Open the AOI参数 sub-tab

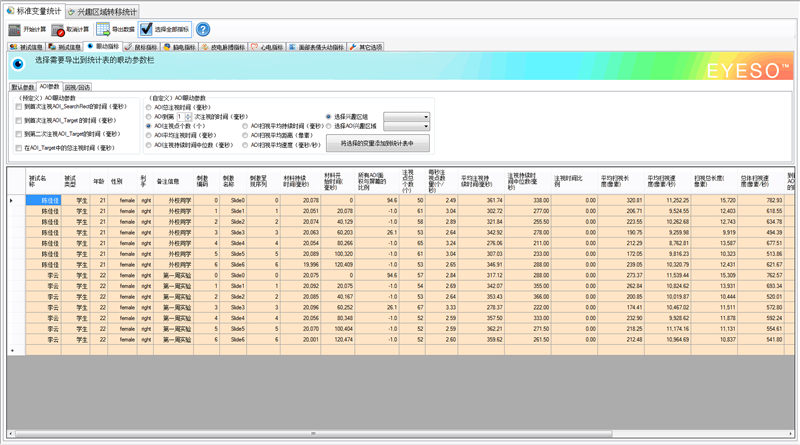point(49,87)
